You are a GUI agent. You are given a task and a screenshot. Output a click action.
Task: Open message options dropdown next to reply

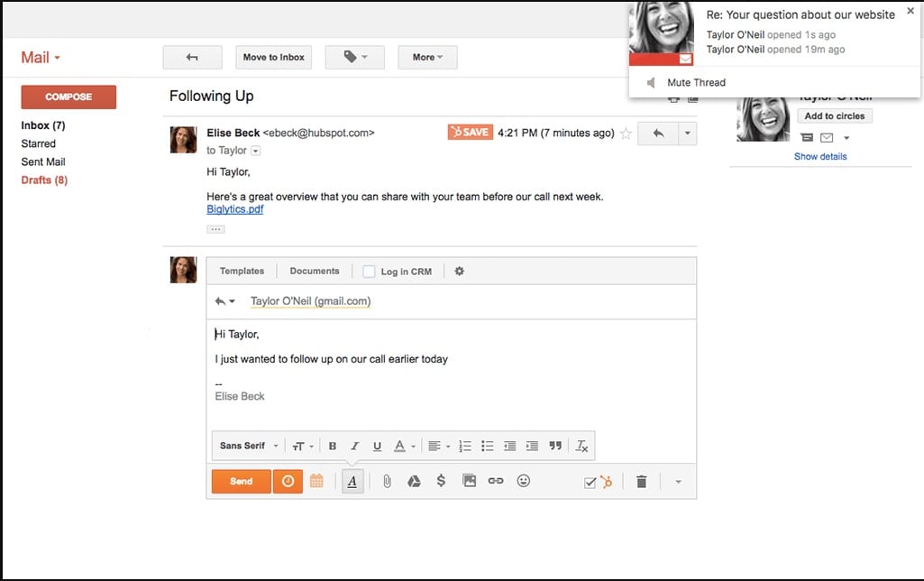point(687,134)
